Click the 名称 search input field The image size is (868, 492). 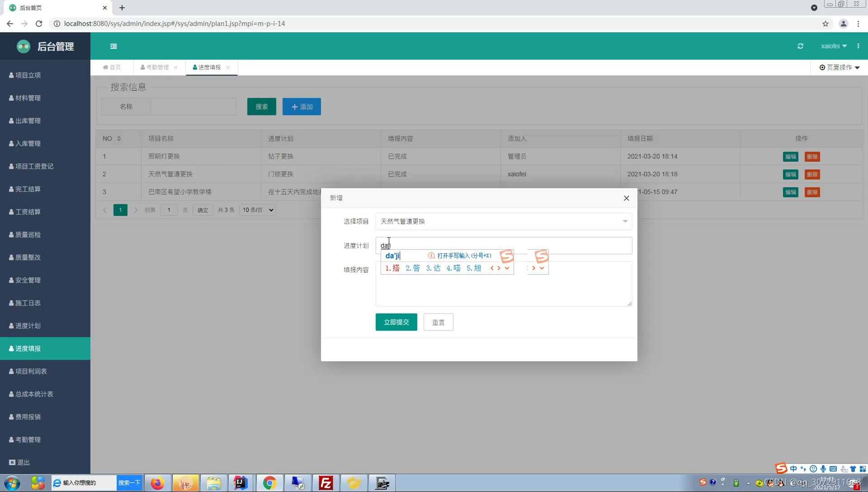coord(193,107)
